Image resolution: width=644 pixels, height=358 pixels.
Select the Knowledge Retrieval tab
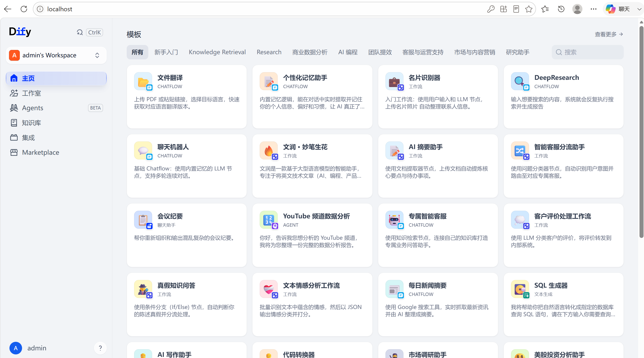(x=217, y=52)
